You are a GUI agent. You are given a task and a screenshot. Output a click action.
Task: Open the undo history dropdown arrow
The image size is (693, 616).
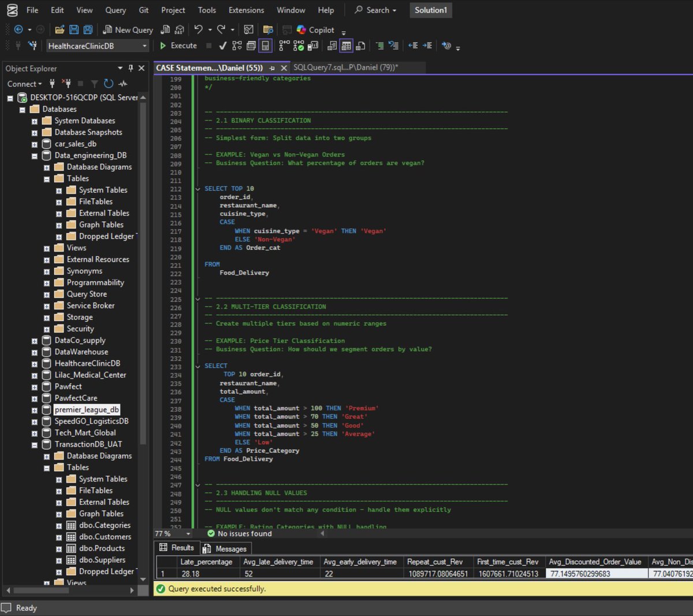pyautogui.click(x=210, y=29)
